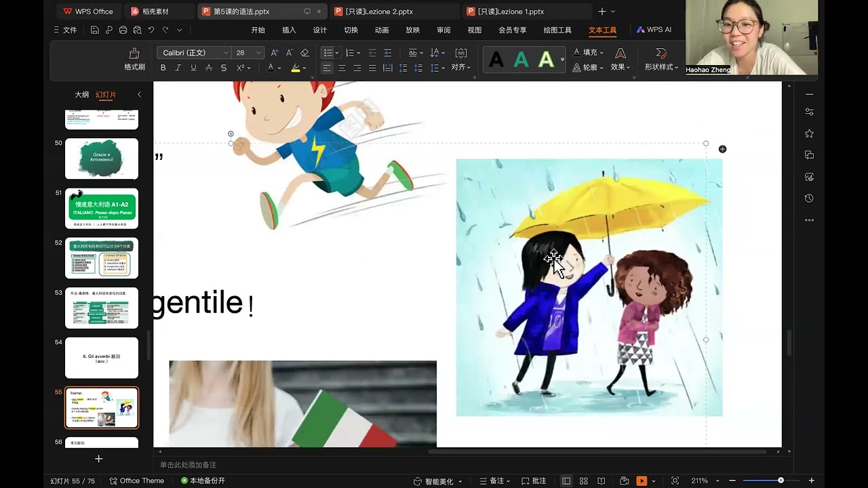This screenshot has height=488, width=868.
Task: Click the zoom slider handle
Action: click(781, 481)
